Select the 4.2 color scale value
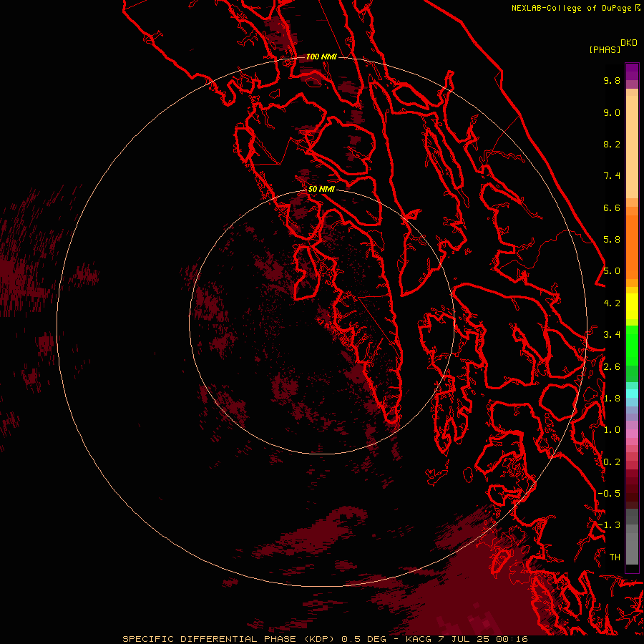 click(612, 303)
